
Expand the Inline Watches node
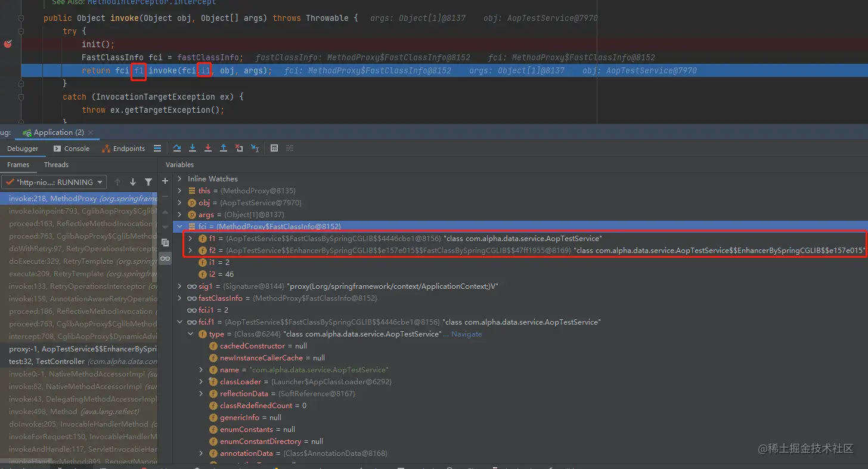tap(180, 179)
